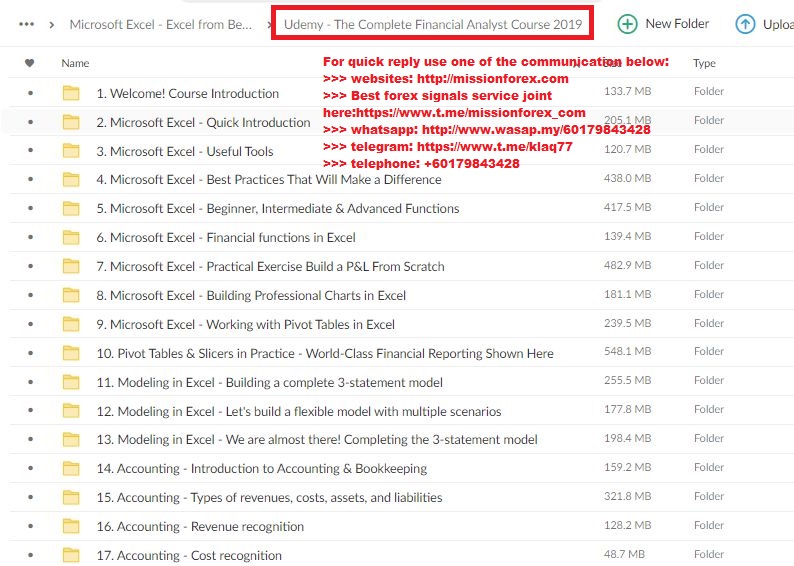Select '5. Microsoft Excel - Beginner, Intermediate & Advanced Functions'
The height and width of the screenshot is (566, 794).
click(278, 209)
